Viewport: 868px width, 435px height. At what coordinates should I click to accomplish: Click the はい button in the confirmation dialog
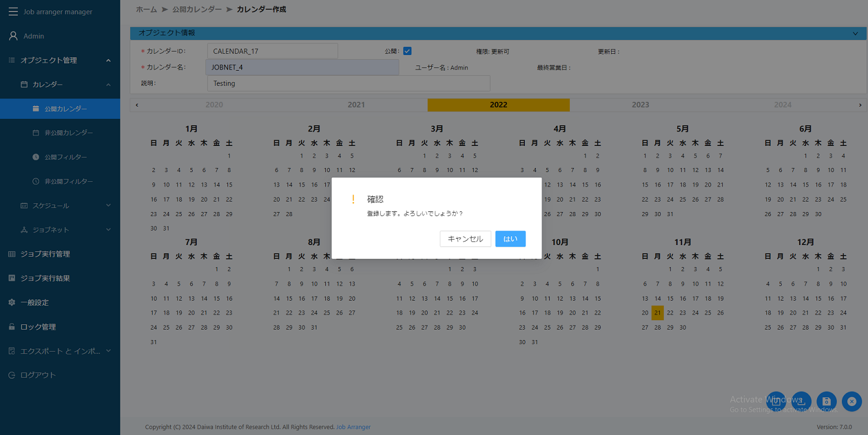click(x=510, y=239)
